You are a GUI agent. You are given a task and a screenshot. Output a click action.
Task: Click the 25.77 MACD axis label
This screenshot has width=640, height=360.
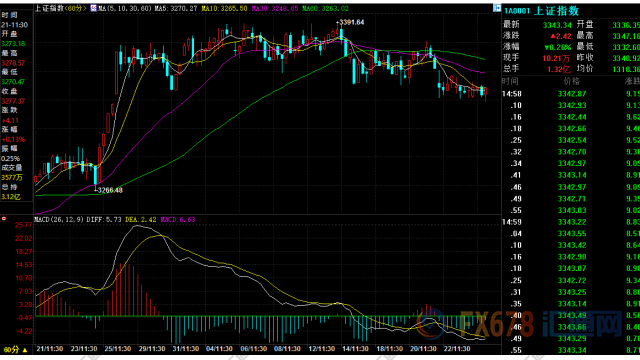(23, 225)
